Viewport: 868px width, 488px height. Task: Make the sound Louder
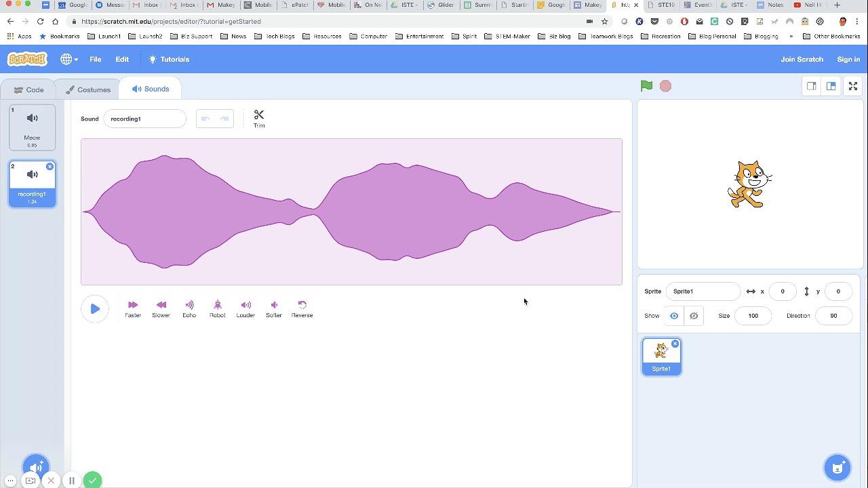pos(245,308)
